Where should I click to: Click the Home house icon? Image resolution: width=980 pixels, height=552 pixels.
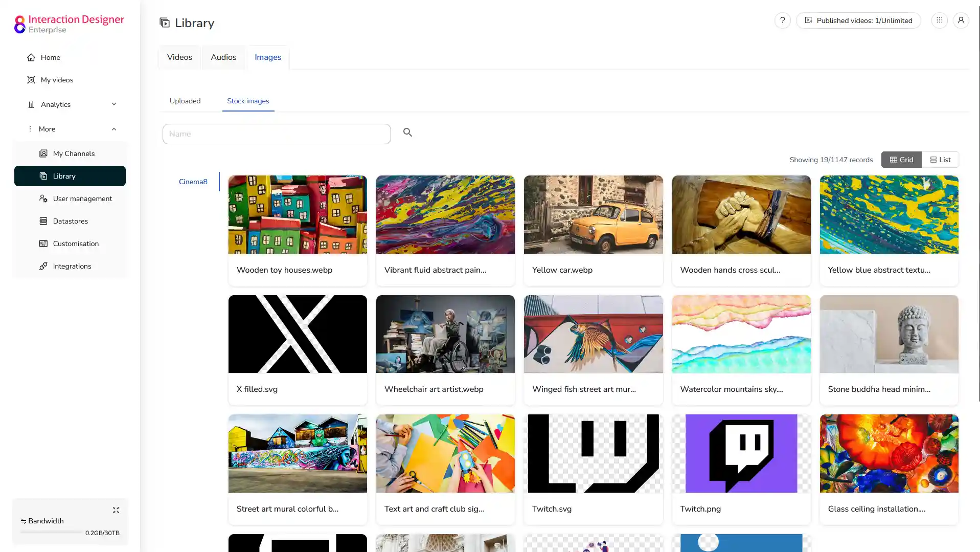click(x=31, y=57)
